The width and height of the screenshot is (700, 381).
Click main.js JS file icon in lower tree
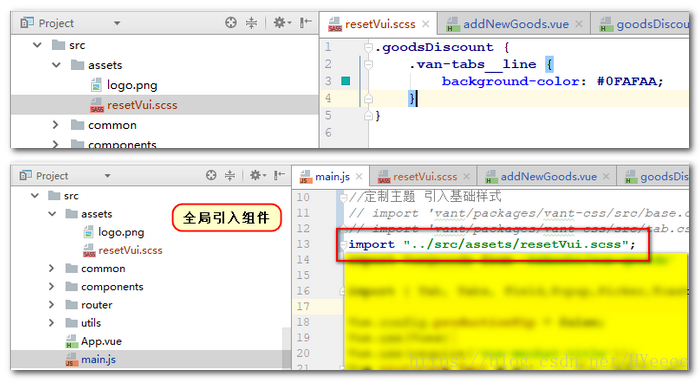[72, 359]
